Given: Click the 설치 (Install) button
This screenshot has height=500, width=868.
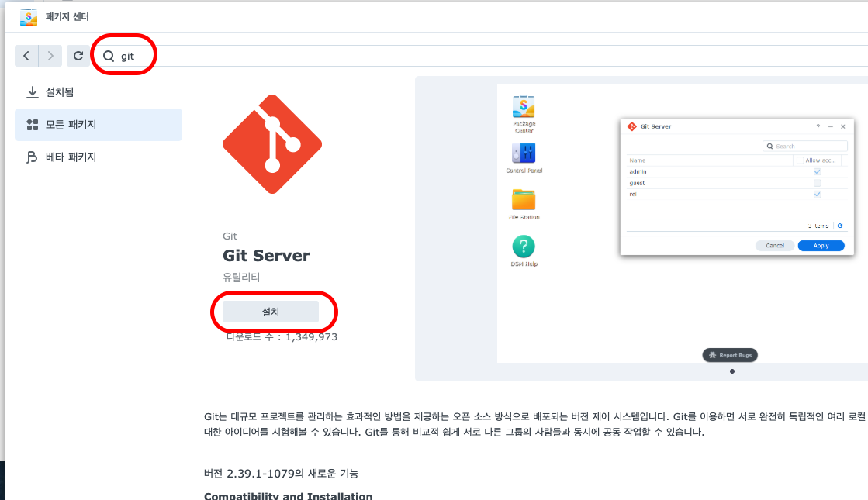Looking at the screenshot, I should coord(271,312).
